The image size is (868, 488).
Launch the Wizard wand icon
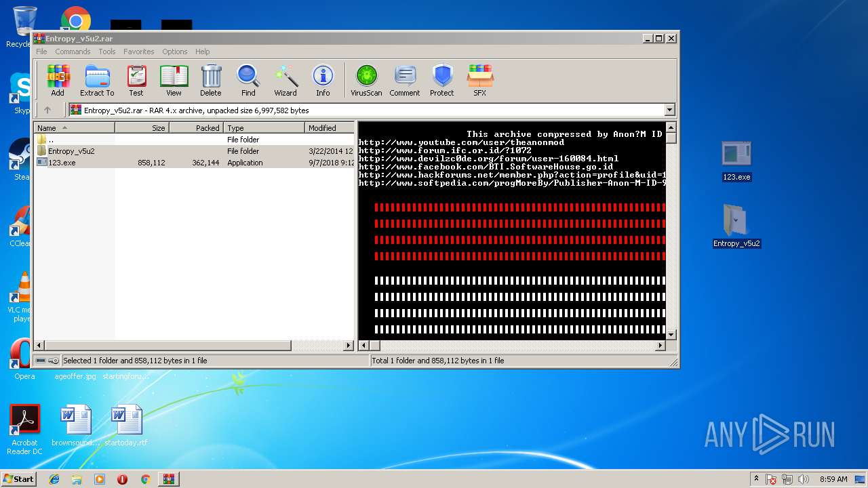tap(285, 81)
